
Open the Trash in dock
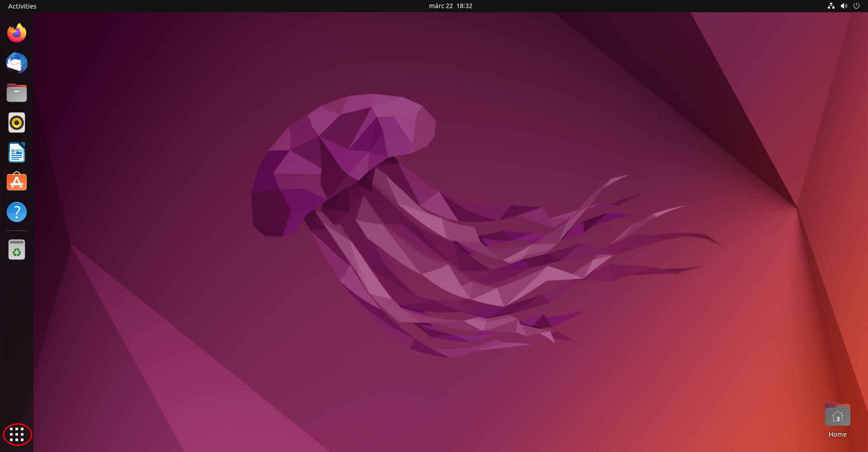(17, 250)
